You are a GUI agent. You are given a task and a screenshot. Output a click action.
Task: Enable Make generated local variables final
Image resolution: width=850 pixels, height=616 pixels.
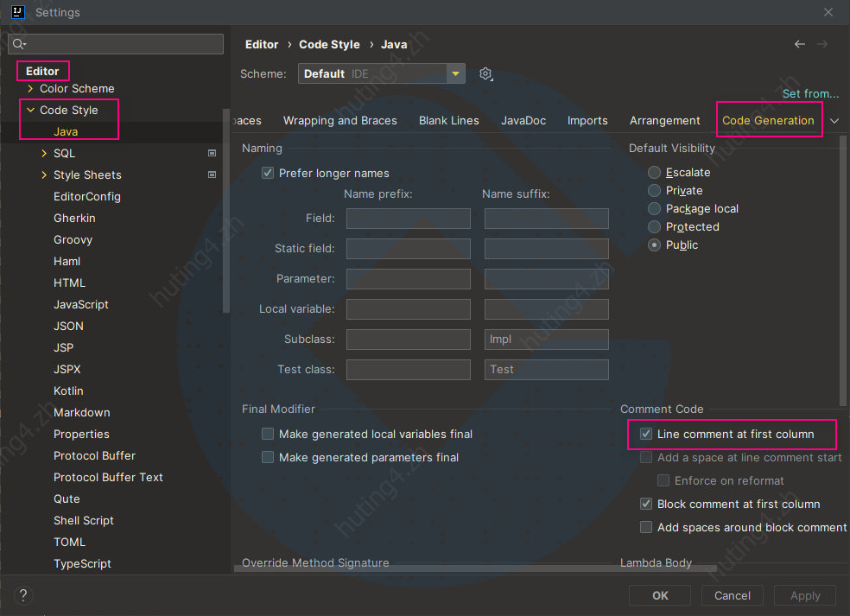(x=268, y=434)
